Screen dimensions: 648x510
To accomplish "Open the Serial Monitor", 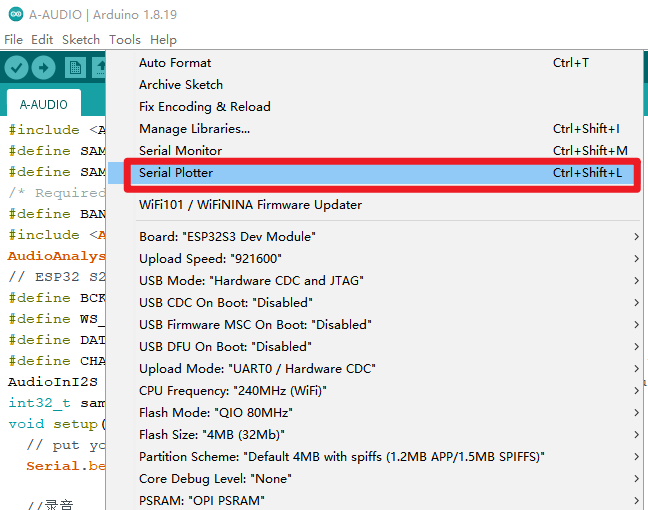I will [375, 150].
